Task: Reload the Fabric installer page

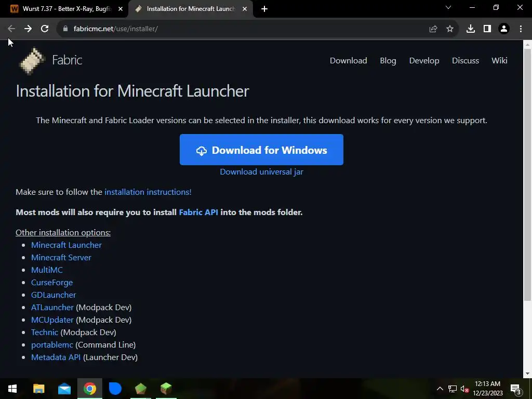Action: [x=45, y=29]
